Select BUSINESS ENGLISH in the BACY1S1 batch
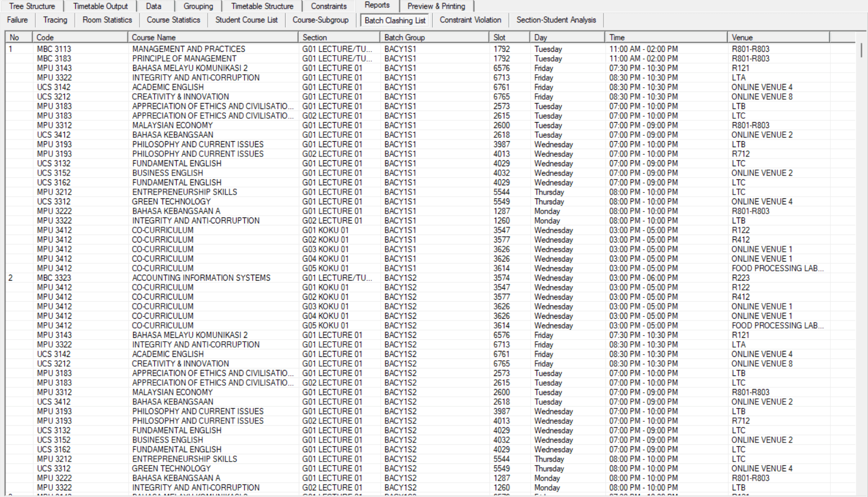 167,173
